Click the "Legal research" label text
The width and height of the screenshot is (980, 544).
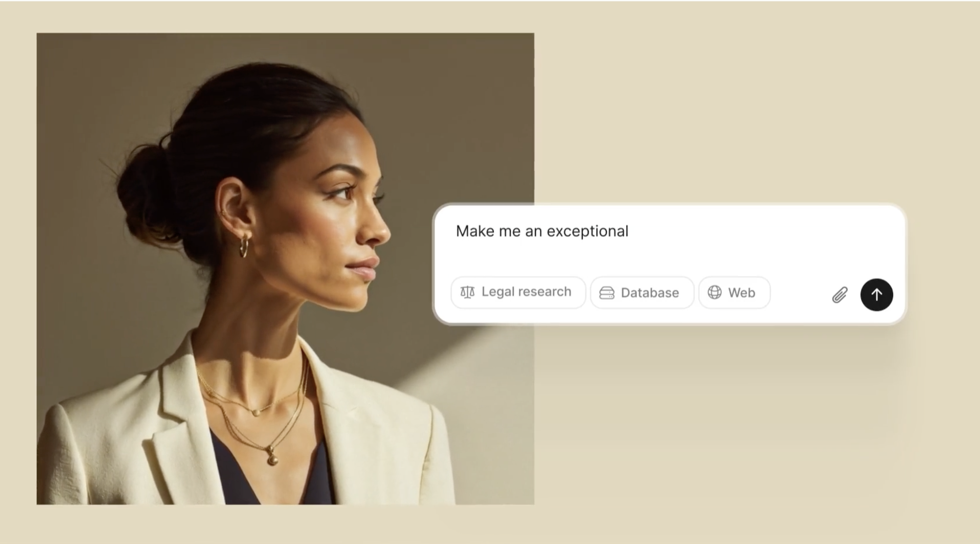(527, 292)
